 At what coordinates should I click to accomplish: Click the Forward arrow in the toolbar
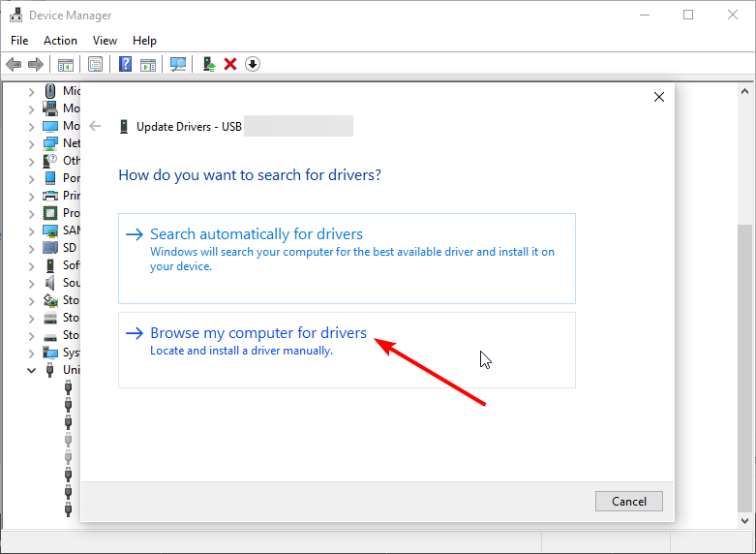click(x=36, y=64)
